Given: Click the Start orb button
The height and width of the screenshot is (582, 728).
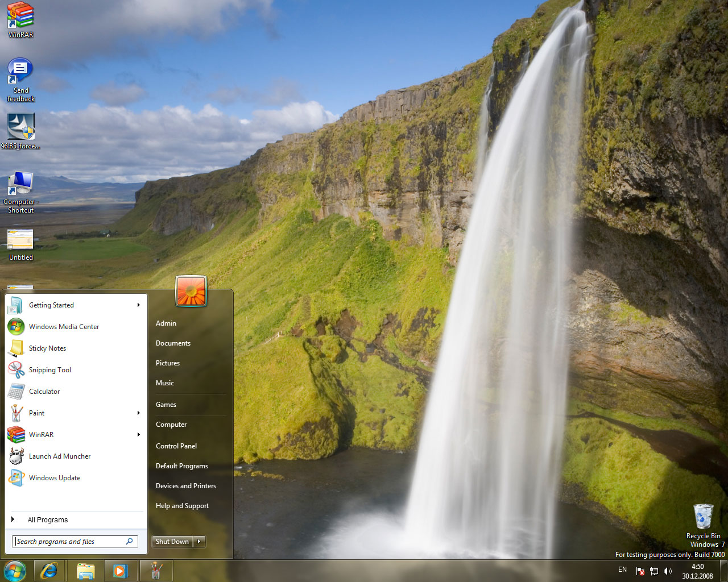Looking at the screenshot, I should point(15,571).
